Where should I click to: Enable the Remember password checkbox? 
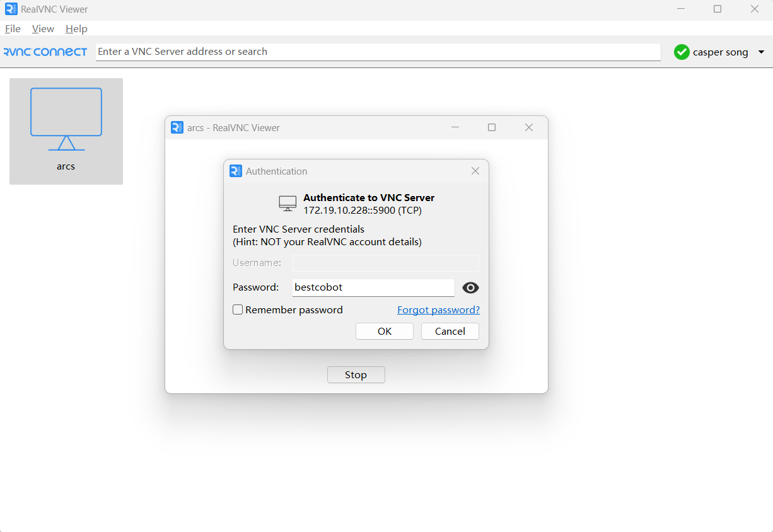click(x=238, y=310)
